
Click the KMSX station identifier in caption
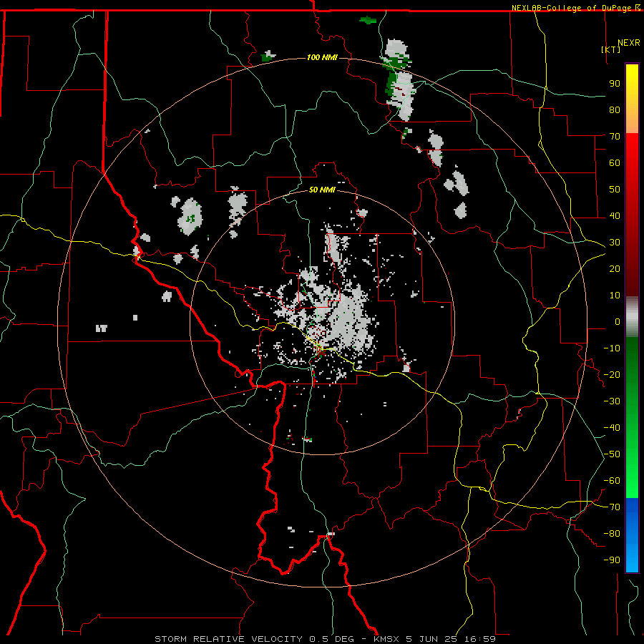pos(388,639)
